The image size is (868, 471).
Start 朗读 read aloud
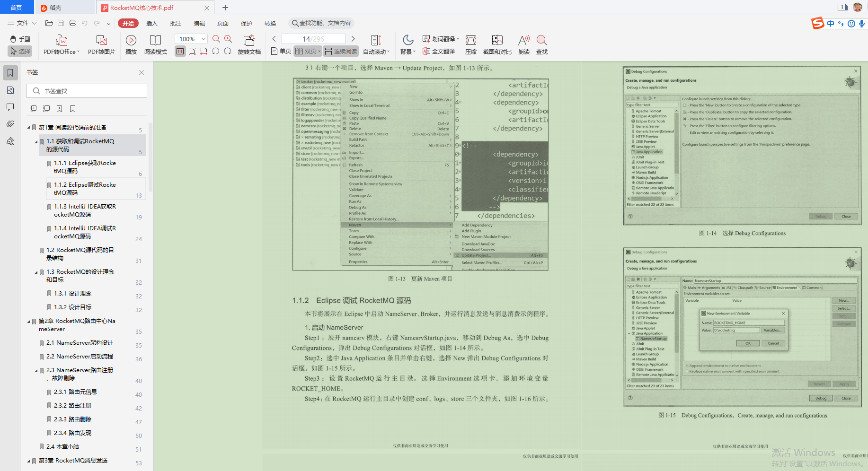524,45
